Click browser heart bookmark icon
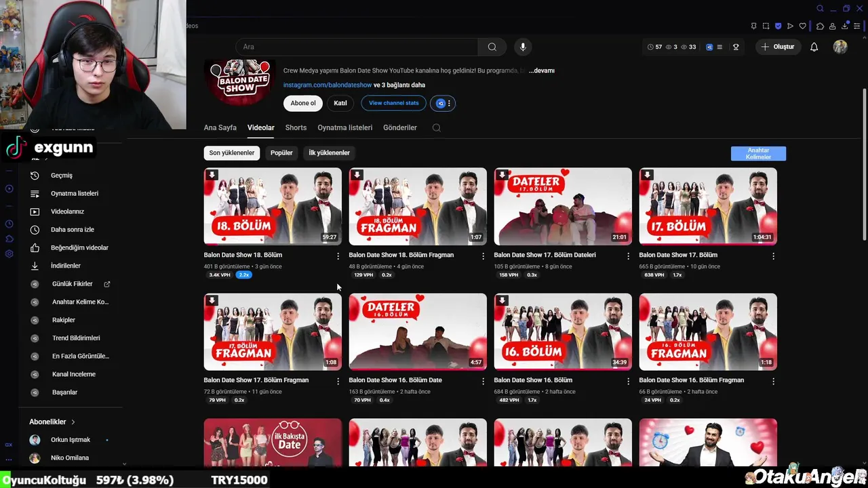Image resolution: width=868 pixels, height=488 pixels. pos(802,26)
